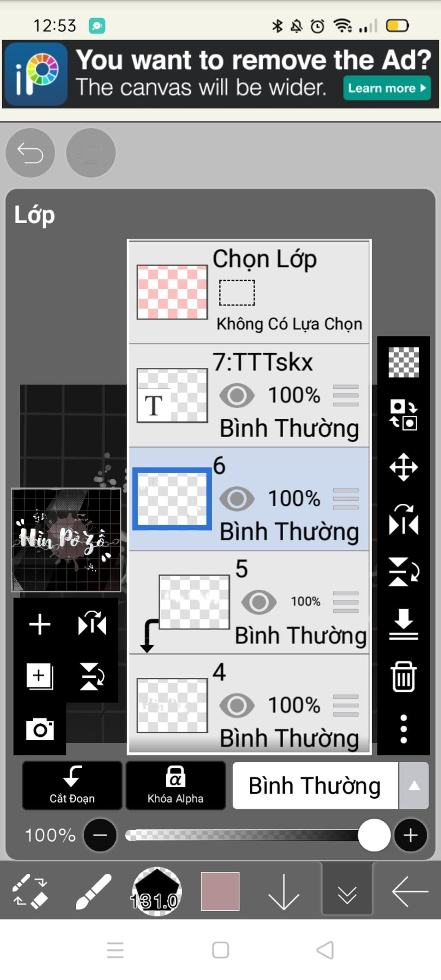Select the brush tool
The width and height of the screenshot is (441, 980).
pyautogui.click(x=93, y=892)
